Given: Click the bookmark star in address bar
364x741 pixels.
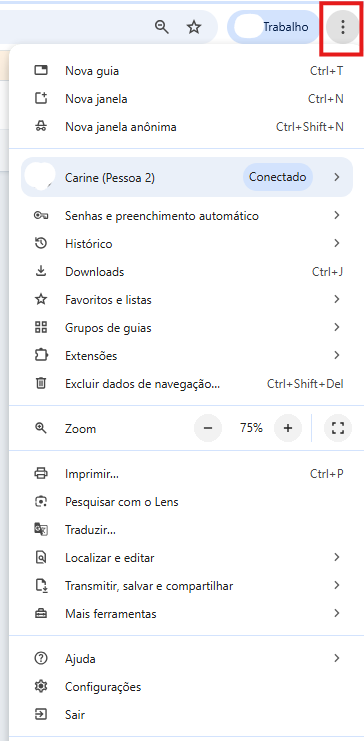Looking at the screenshot, I should pyautogui.click(x=193, y=27).
